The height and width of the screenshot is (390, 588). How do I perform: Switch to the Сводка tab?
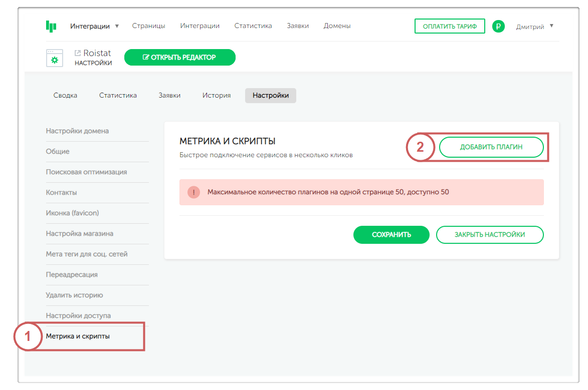[65, 96]
